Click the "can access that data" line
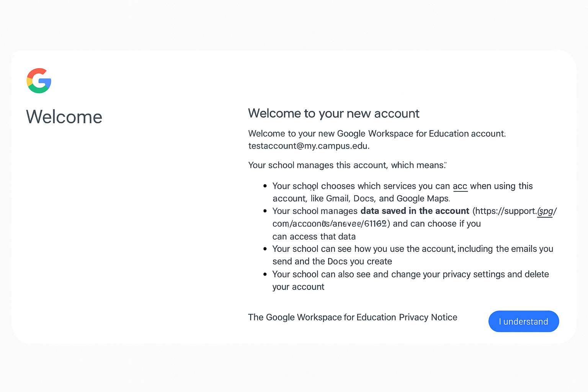588x392 pixels. pos(314,237)
